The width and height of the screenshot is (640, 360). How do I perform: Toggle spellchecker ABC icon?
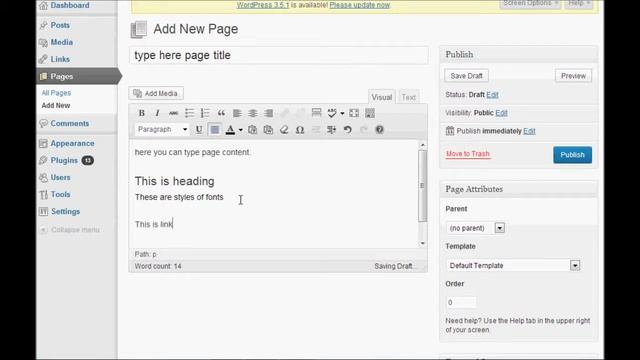[332, 113]
